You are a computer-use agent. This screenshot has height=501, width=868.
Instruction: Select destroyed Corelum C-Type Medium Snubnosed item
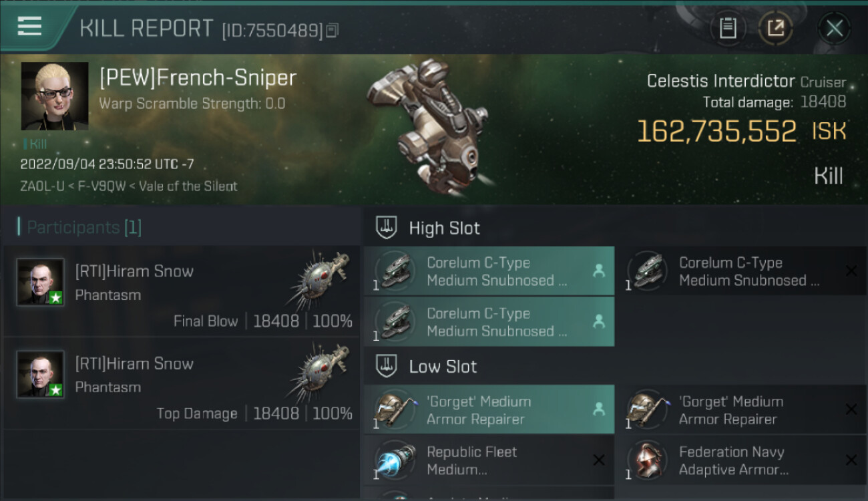741,271
